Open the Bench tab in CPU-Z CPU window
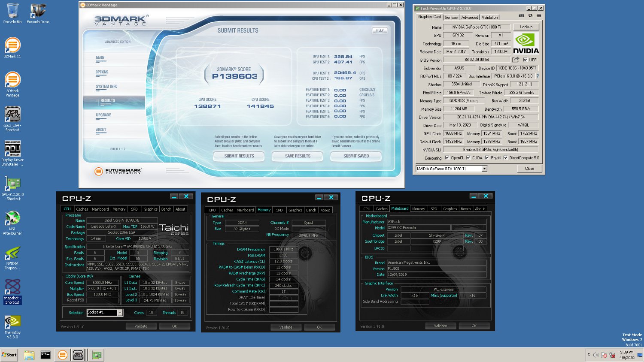Image resolution: width=644 pixels, height=362 pixels. [166, 209]
